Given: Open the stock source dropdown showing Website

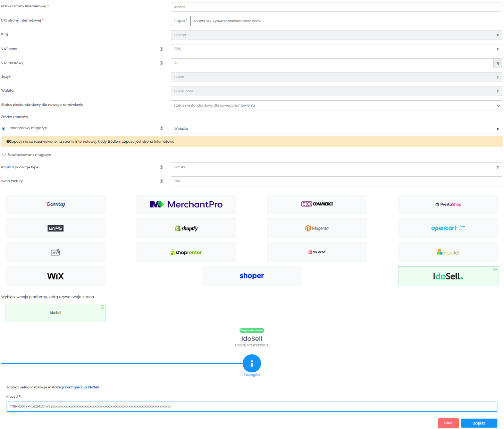Looking at the screenshot, I should click(x=336, y=129).
